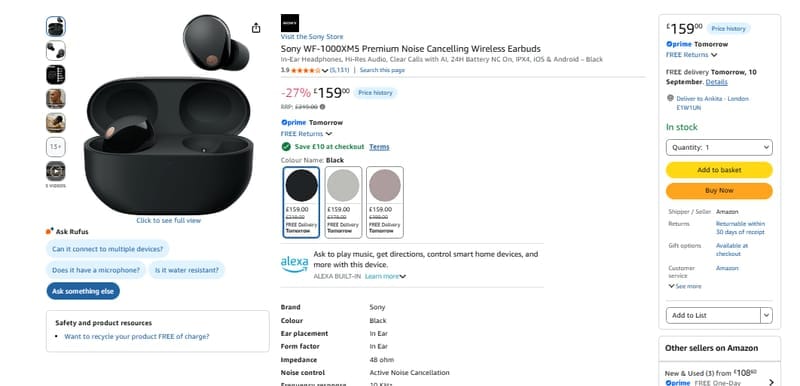The image size is (800, 386).
Task: Click the delivery location pin icon
Action: tap(670, 98)
